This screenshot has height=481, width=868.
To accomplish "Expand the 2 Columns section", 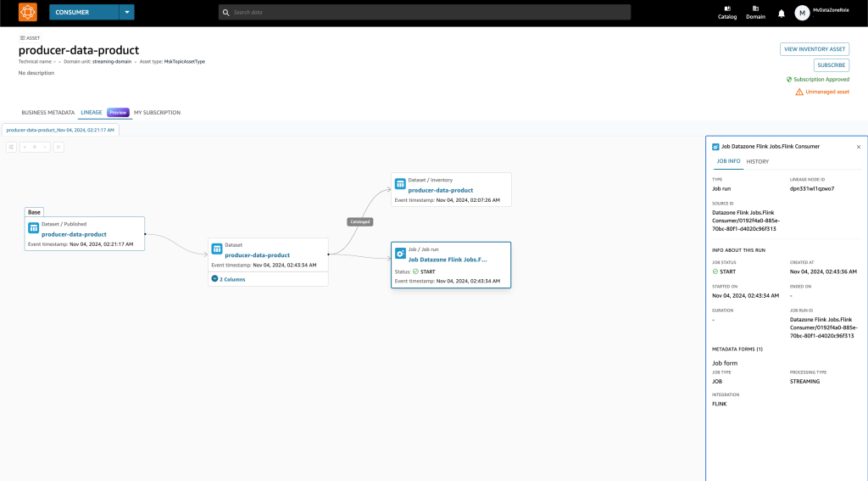I will 228,279.
